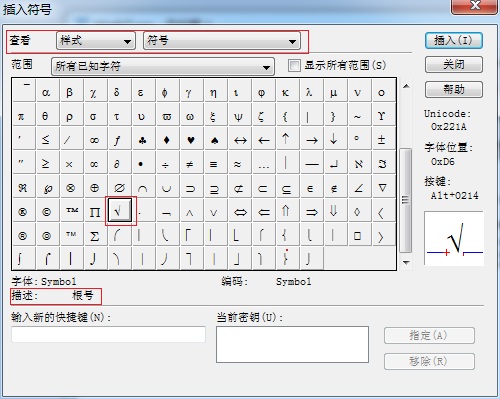Click the square root preview image
The height and width of the screenshot is (399, 500).
click(454, 238)
